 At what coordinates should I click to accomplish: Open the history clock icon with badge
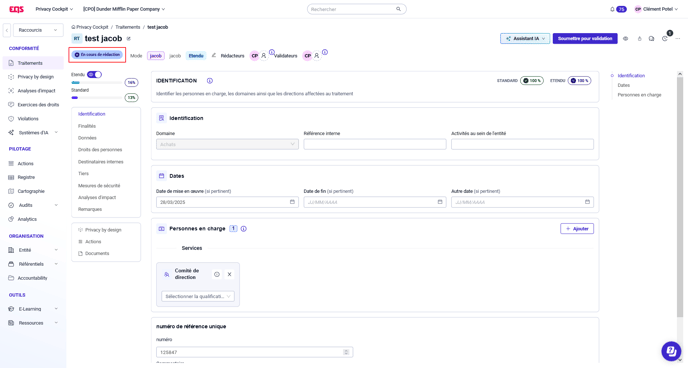(x=665, y=39)
